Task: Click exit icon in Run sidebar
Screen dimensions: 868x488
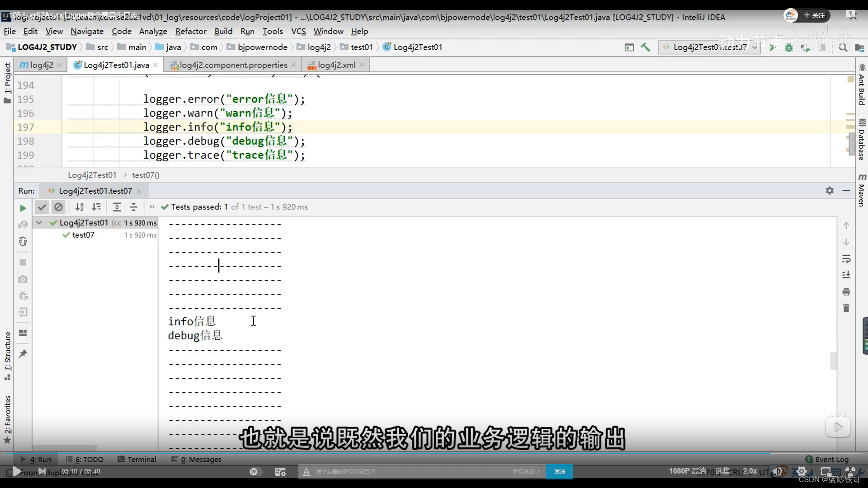Action: (23, 312)
